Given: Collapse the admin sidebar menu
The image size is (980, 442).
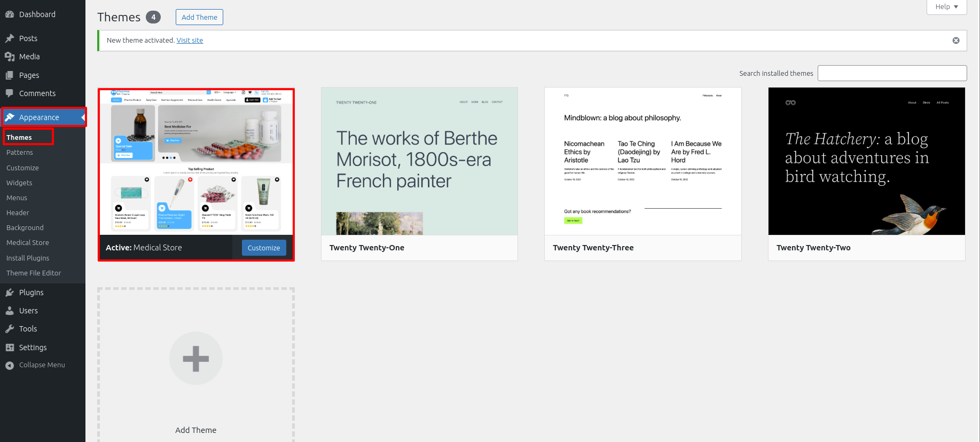Looking at the screenshot, I should (35, 365).
